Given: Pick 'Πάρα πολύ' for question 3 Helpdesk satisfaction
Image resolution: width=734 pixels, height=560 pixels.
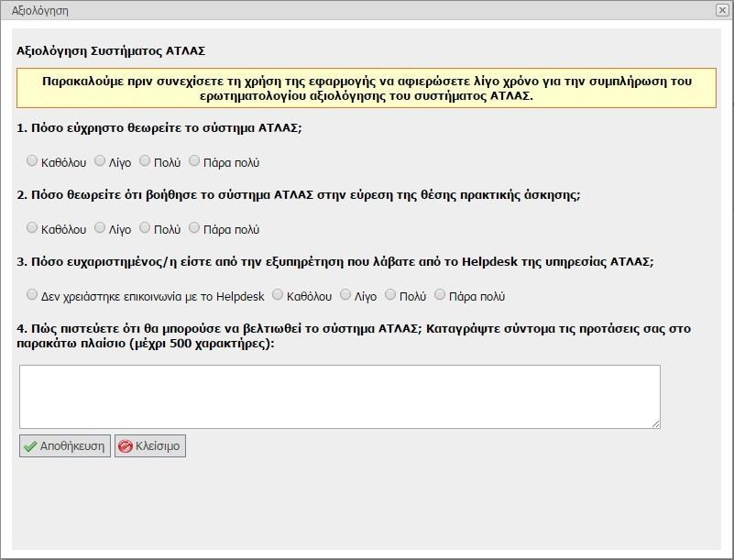Looking at the screenshot, I should point(440,295).
